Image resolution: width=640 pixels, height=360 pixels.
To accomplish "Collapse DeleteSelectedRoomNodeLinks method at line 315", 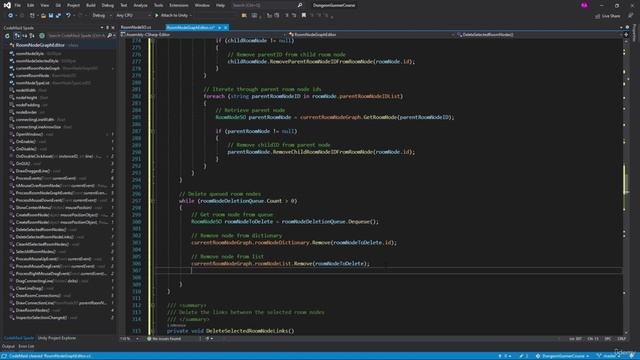I will click(x=153, y=331).
